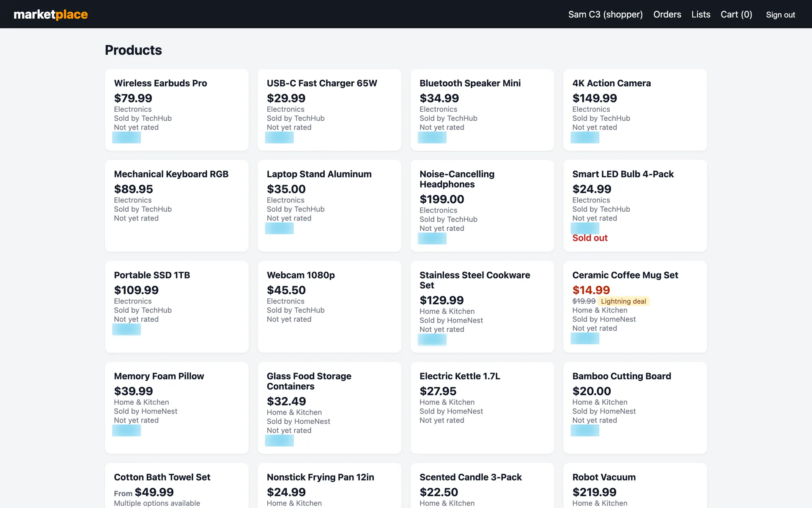This screenshot has height=508, width=812.
Task: Open the Glass Food Storage Containers product
Action: (309, 381)
